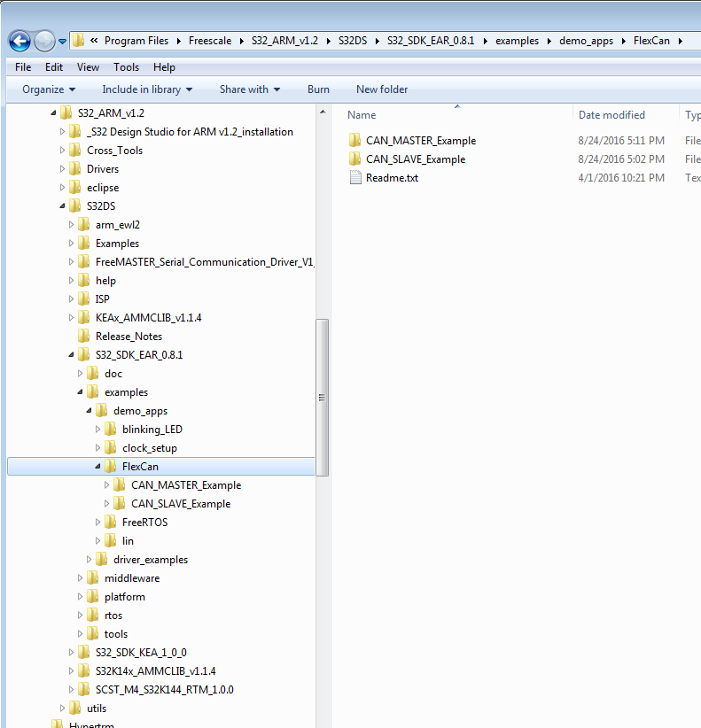This screenshot has width=701, height=728.
Task: Click the Drivers folder icon in tree
Action: tap(75, 168)
